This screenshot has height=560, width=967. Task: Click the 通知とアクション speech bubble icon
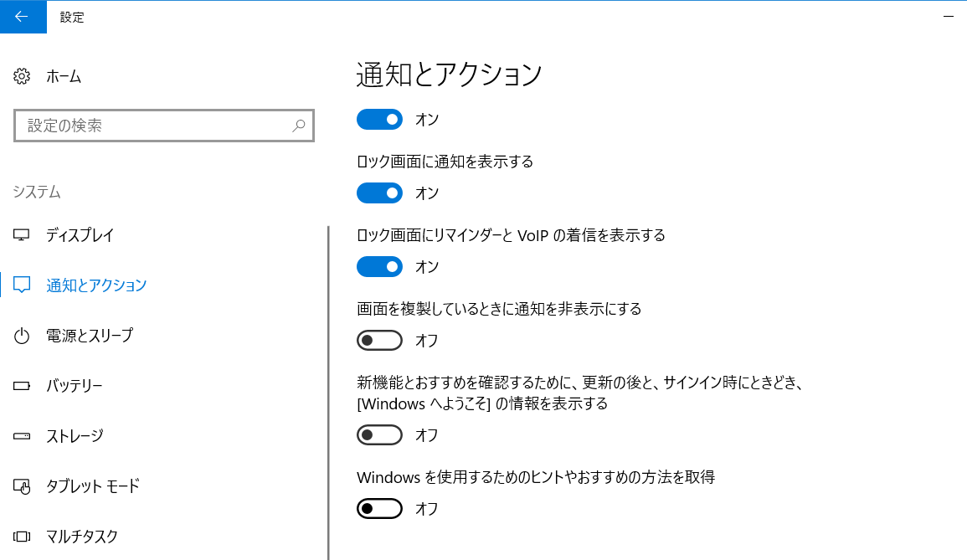tap(22, 285)
